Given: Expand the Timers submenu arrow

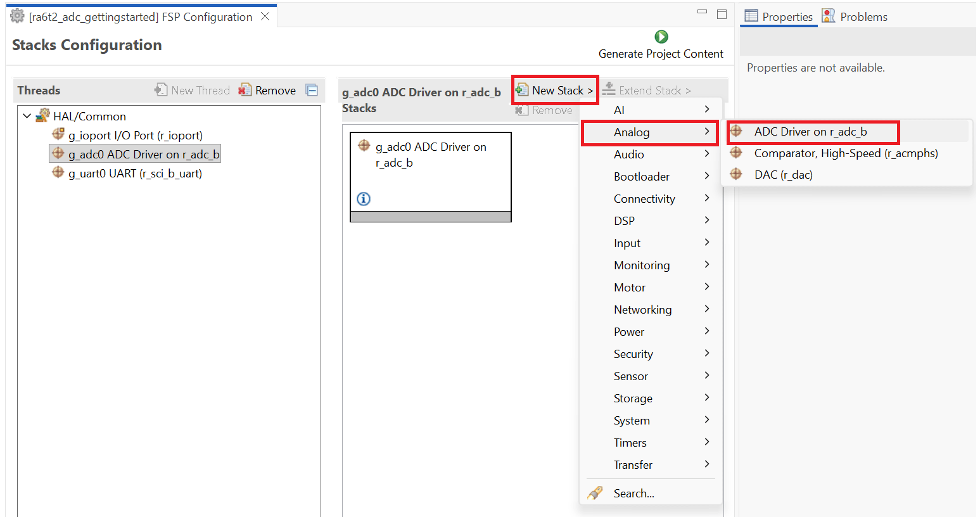Looking at the screenshot, I should (x=707, y=442).
